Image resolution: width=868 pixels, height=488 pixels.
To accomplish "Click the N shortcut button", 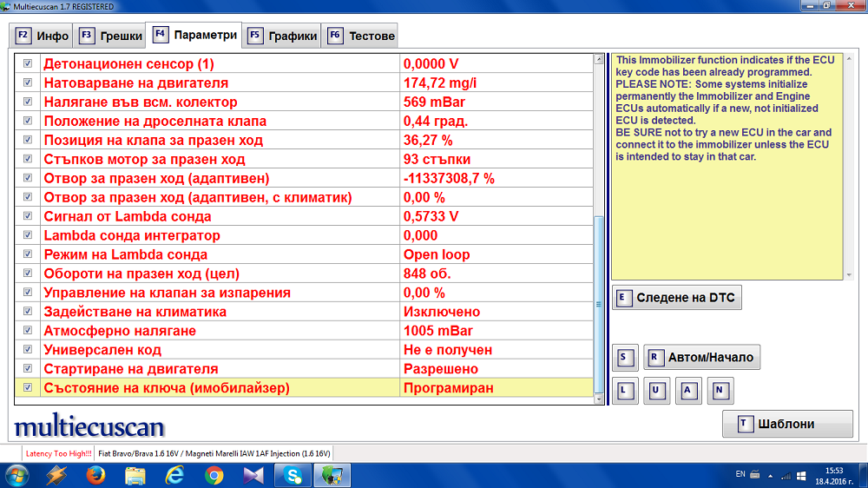I will coord(720,391).
